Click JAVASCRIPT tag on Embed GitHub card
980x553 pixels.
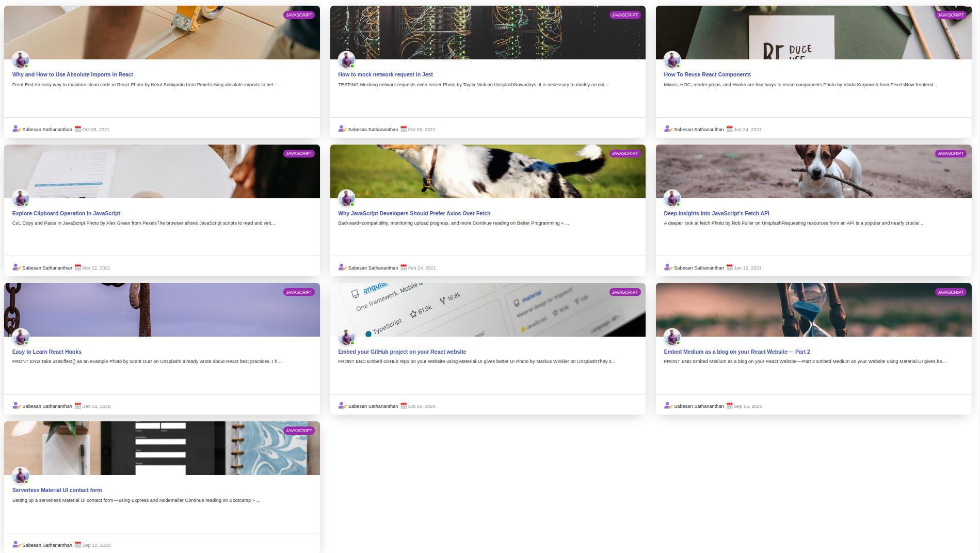click(624, 292)
